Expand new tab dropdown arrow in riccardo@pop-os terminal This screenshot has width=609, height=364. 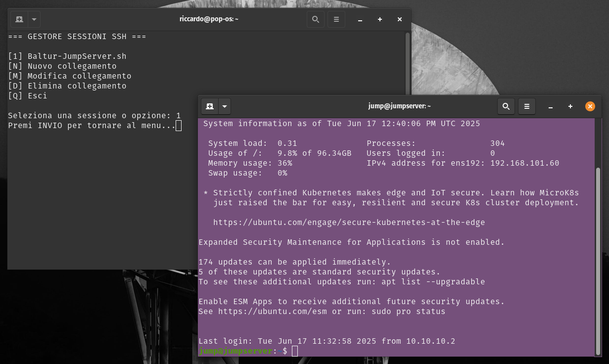click(x=34, y=19)
